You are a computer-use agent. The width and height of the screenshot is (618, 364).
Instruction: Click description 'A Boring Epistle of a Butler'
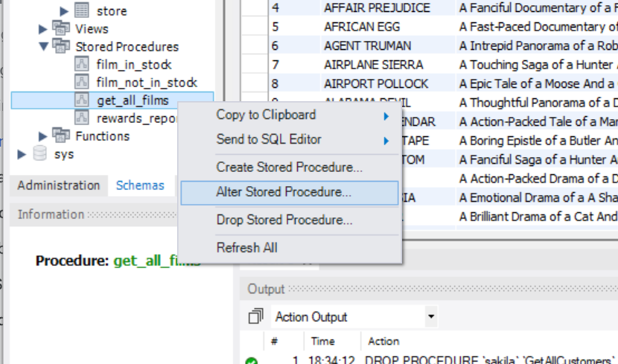coord(538,140)
